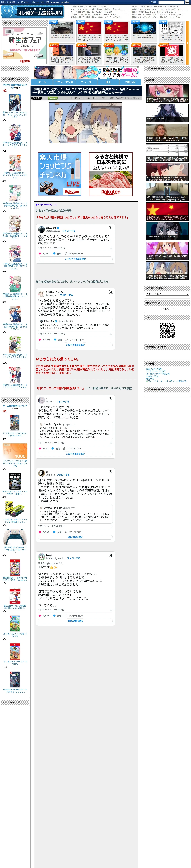Reply to たゆぴよ's 12.3万-like tweet
This screenshot has height=868, width=191.
point(58,340)
